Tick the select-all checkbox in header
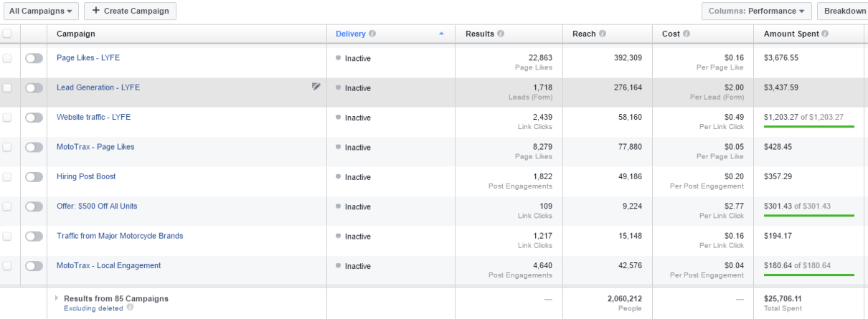 (x=7, y=34)
